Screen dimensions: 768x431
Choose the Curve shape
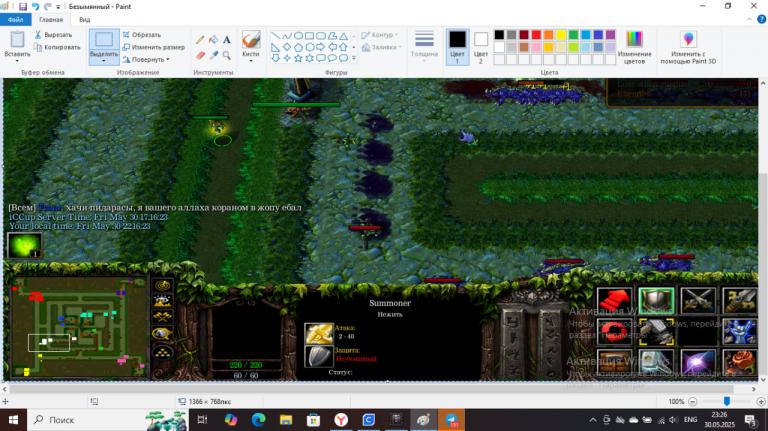tap(287, 36)
